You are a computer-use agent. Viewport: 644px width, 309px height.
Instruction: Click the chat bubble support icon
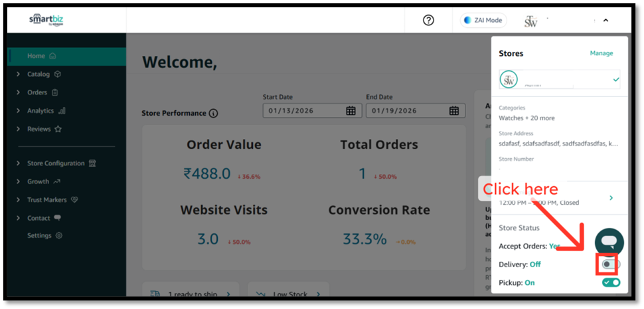point(609,242)
